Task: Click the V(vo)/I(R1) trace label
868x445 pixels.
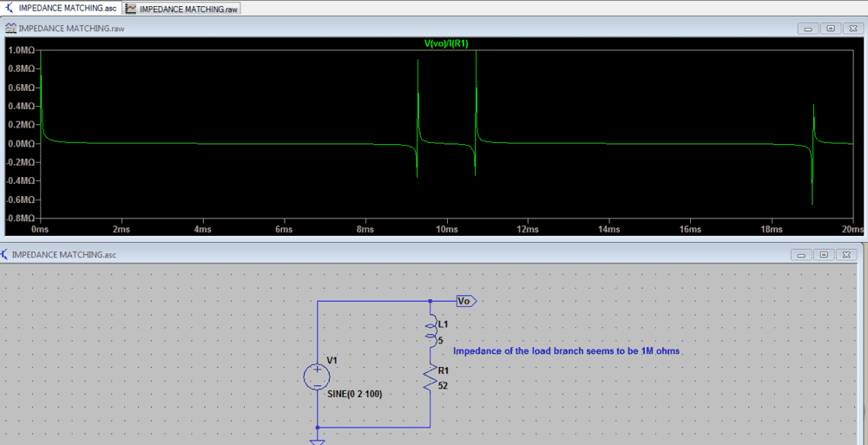Action: 445,43
